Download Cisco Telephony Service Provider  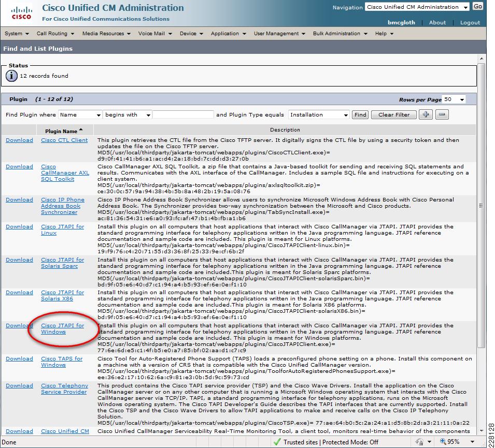19,385
